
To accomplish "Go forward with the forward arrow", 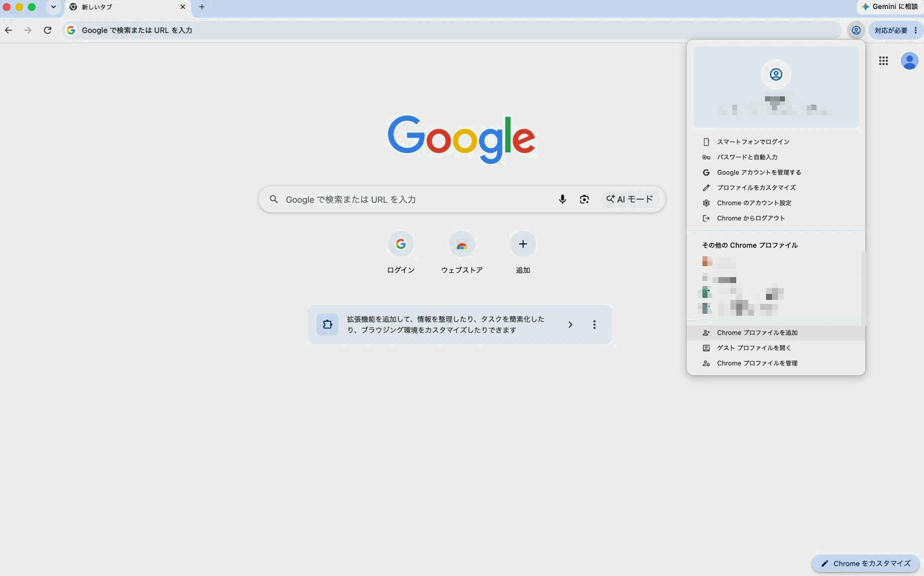I will pos(28,30).
